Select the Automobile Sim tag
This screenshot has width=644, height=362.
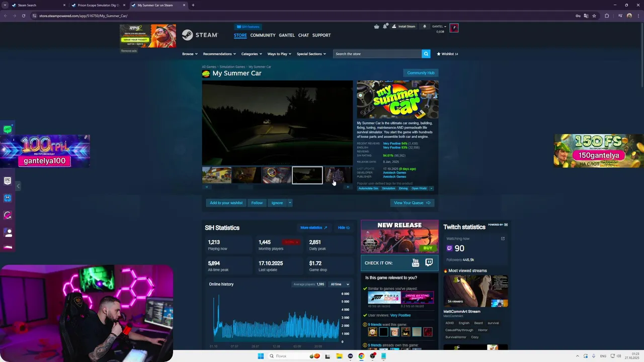click(368, 189)
